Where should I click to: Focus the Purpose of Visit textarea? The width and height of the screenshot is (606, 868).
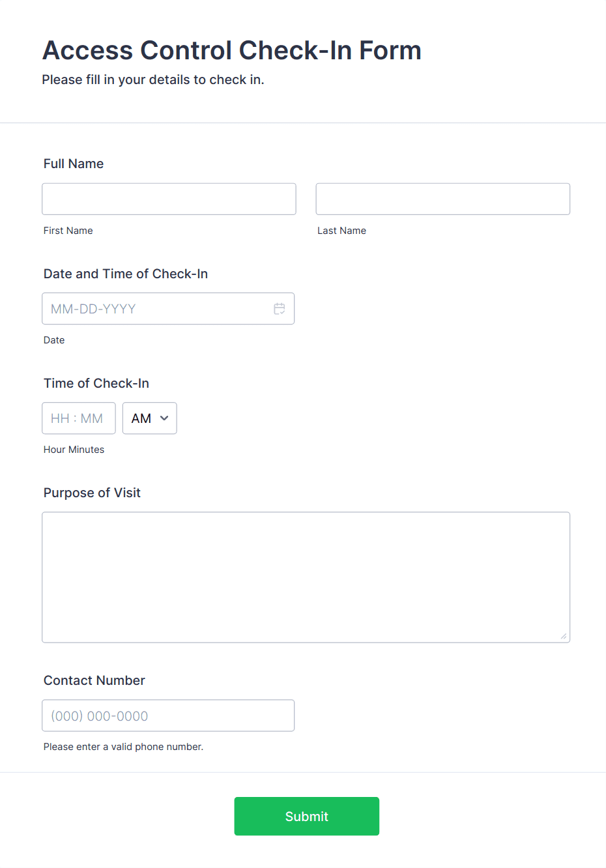coord(306,577)
